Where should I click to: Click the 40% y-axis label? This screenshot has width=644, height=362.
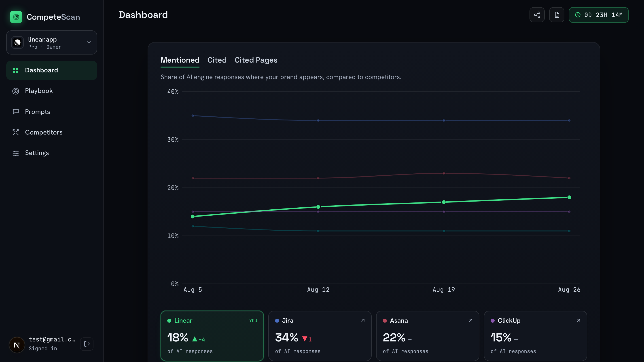click(x=173, y=92)
